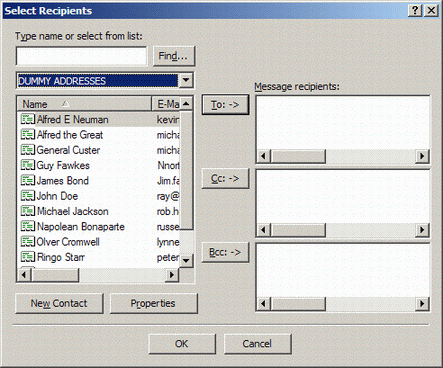The height and width of the screenshot is (368, 443).
Task: Click Cc box horizontal scrollbar thumb
Action: coord(298,230)
